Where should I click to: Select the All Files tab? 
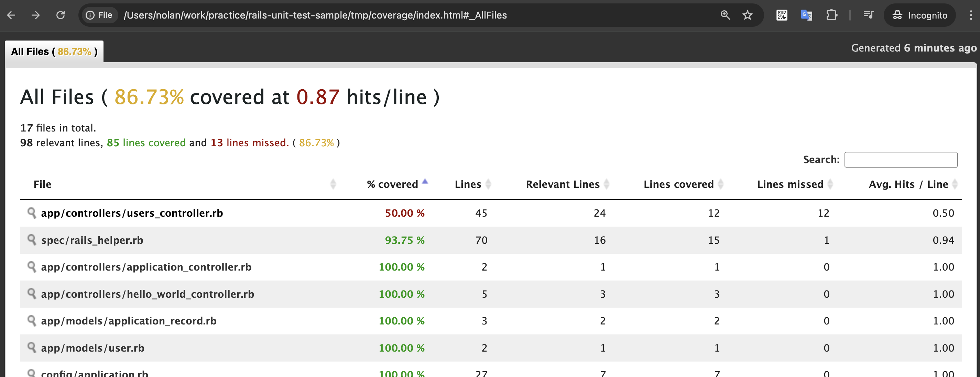tap(54, 52)
